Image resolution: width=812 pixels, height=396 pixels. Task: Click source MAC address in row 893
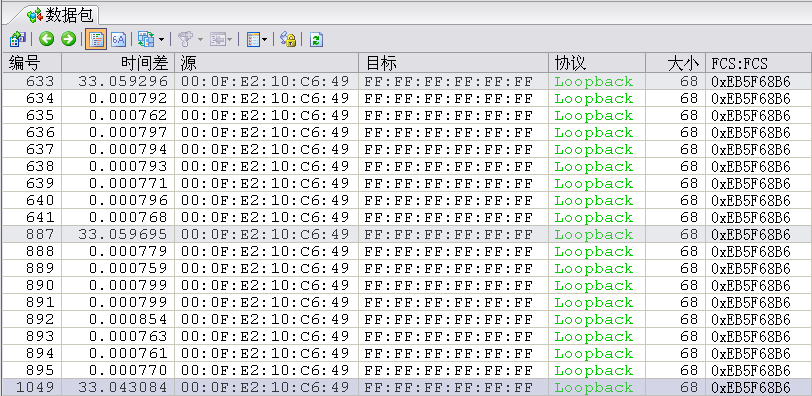pyautogui.click(x=265, y=336)
